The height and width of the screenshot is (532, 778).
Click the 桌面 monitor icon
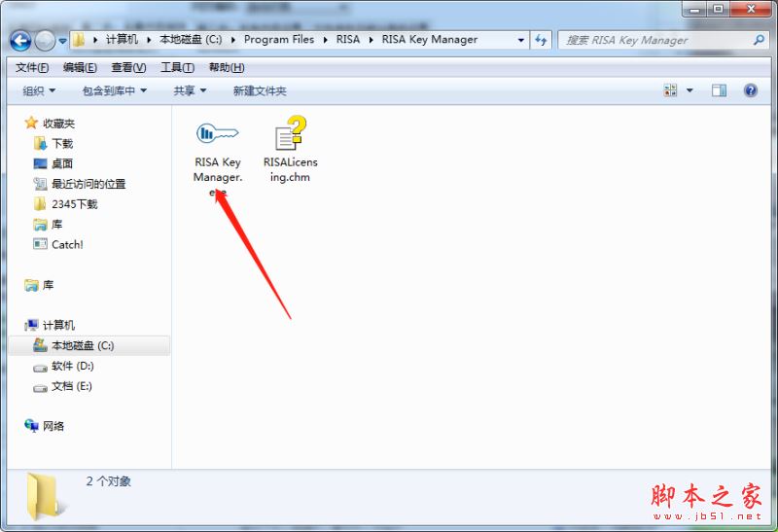pos(40,163)
